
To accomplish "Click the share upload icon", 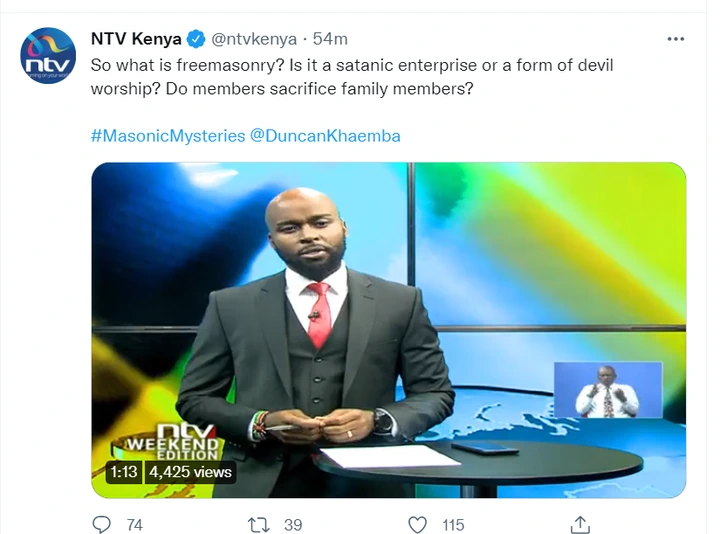I will (580, 524).
